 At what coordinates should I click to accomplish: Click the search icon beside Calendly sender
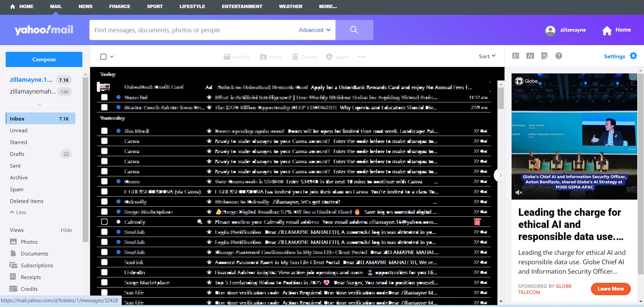[200, 221]
